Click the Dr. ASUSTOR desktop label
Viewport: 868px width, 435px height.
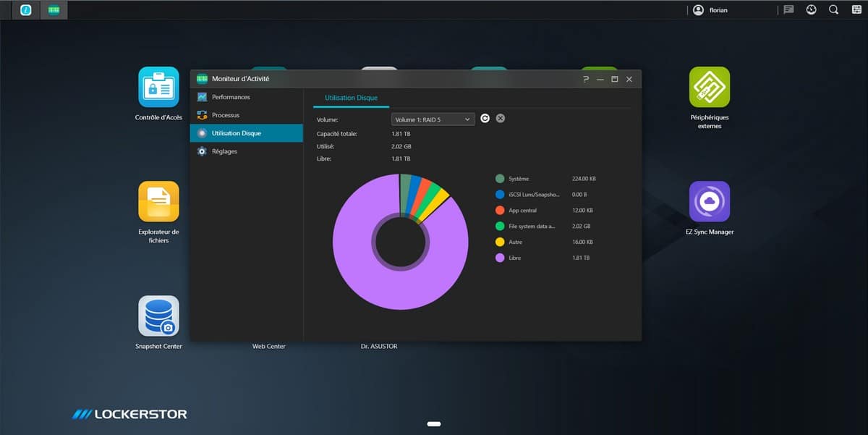coord(379,347)
